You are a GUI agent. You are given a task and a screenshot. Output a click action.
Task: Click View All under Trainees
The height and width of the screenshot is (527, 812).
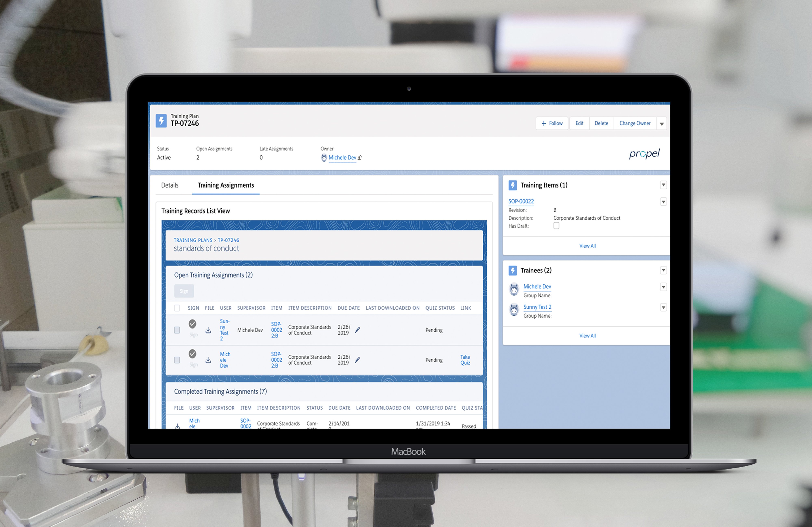[587, 336]
